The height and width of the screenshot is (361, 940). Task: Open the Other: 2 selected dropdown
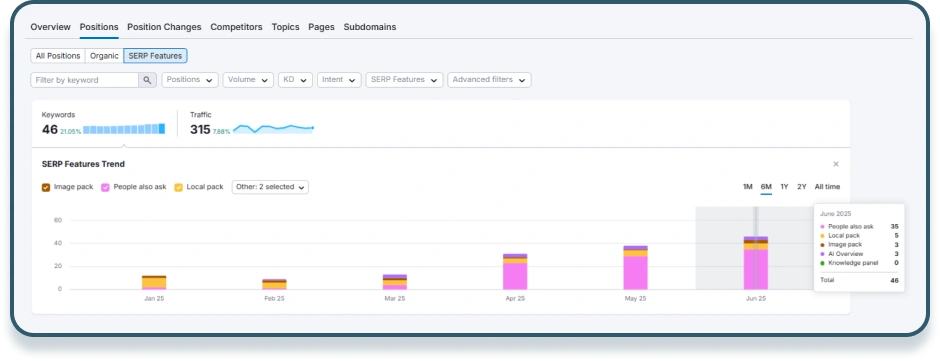pyautogui.click(x=270, y=187)
